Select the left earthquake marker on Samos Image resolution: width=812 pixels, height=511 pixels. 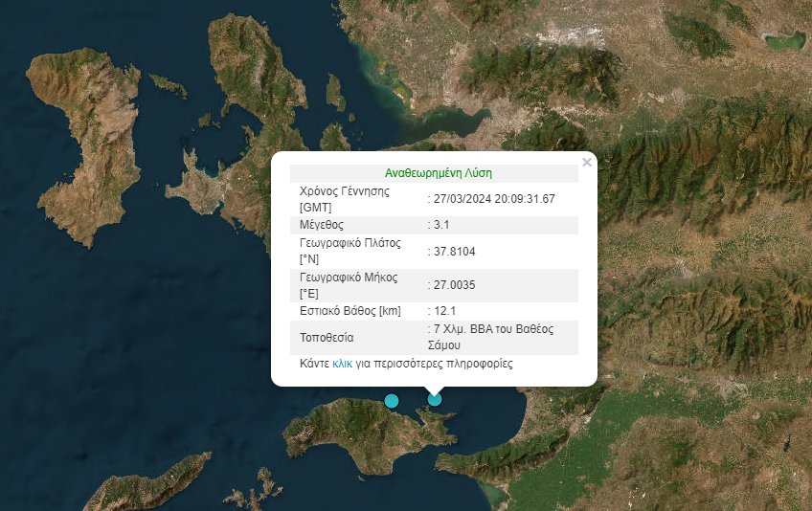391,401
